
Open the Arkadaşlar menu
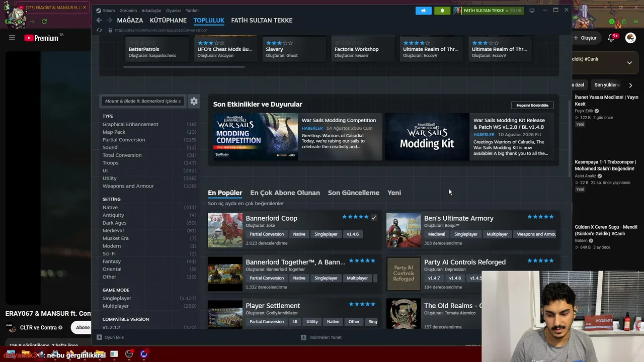tap(151, 11)
